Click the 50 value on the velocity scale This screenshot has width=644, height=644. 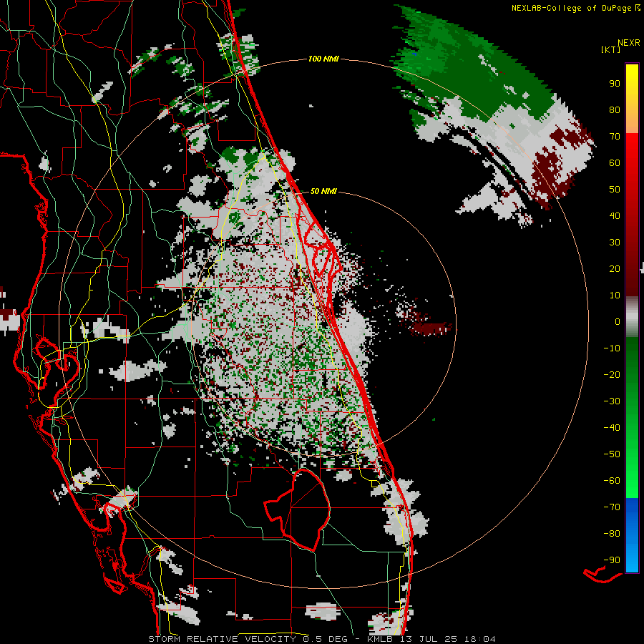(615, 190)
